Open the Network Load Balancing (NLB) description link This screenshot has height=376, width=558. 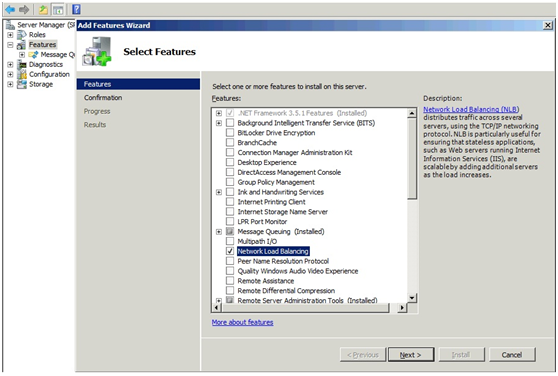point(471,109)
